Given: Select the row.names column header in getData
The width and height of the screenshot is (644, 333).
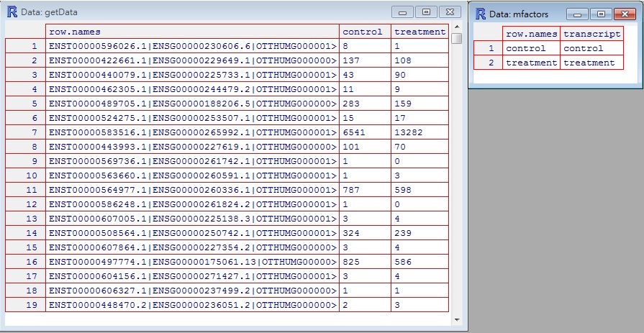Looking at the screenshot, I should 192,32.
